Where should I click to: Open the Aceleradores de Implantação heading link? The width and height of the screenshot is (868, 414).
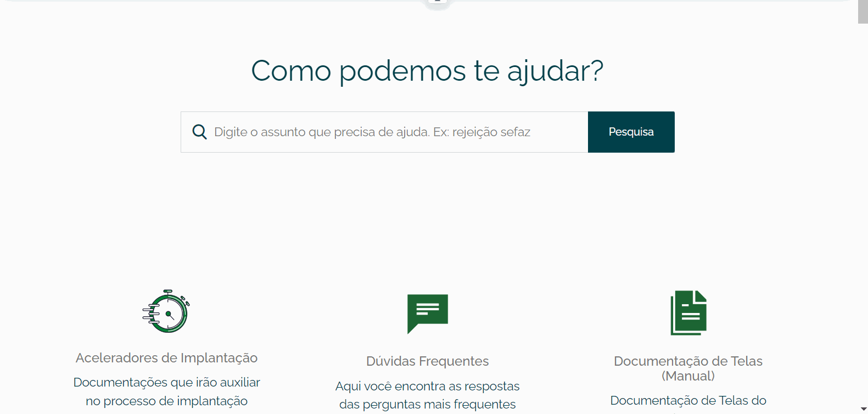click(x=166, y=358)
